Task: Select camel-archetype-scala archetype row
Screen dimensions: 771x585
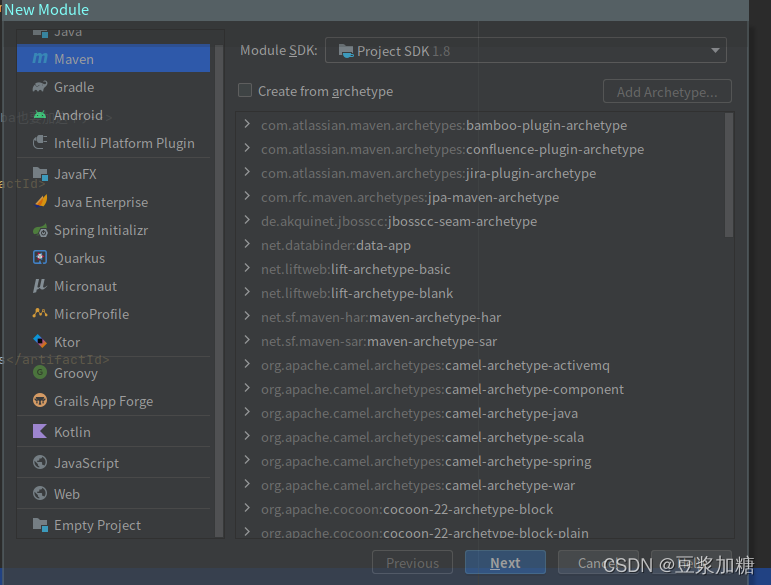Action: pyautogui.click(x=479, y=437)
